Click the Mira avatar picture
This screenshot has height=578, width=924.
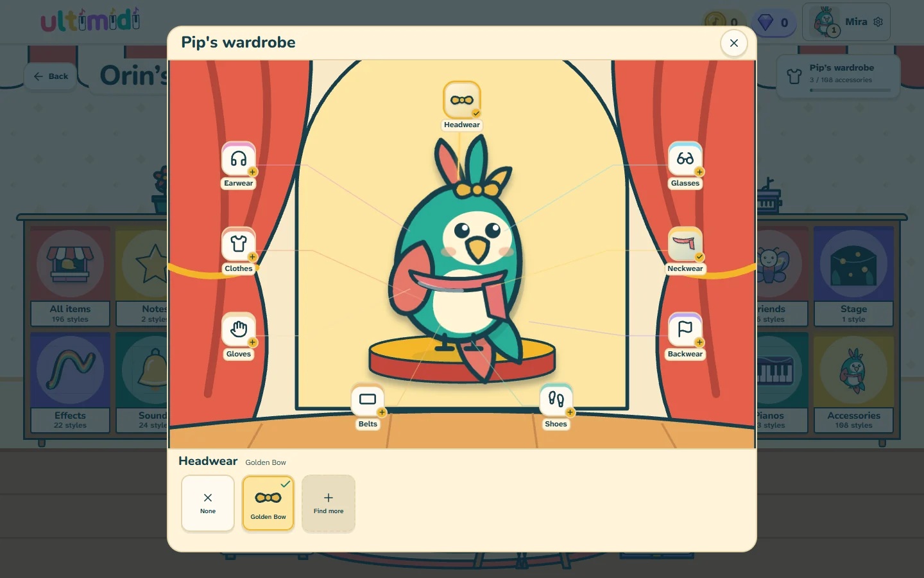825,22
